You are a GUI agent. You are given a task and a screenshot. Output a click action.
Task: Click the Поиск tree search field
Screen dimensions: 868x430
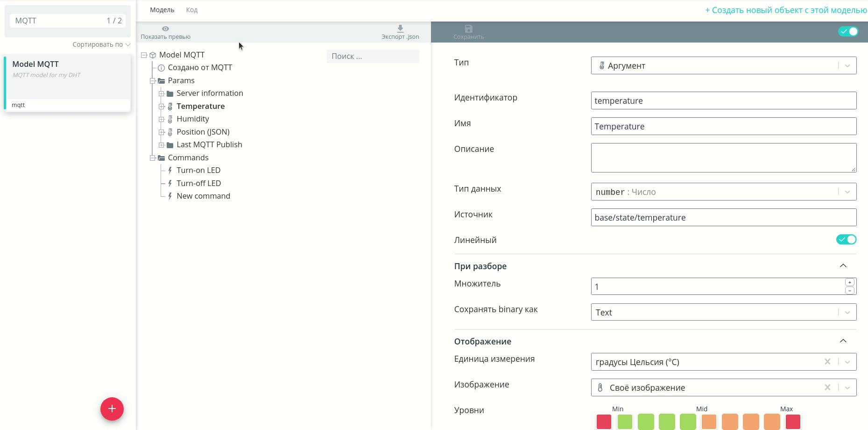[x=373, y=56]
